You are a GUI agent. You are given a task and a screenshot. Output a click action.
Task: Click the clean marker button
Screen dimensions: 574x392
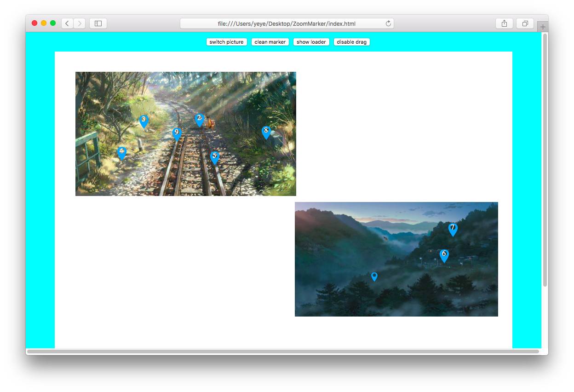coord(270,42)
